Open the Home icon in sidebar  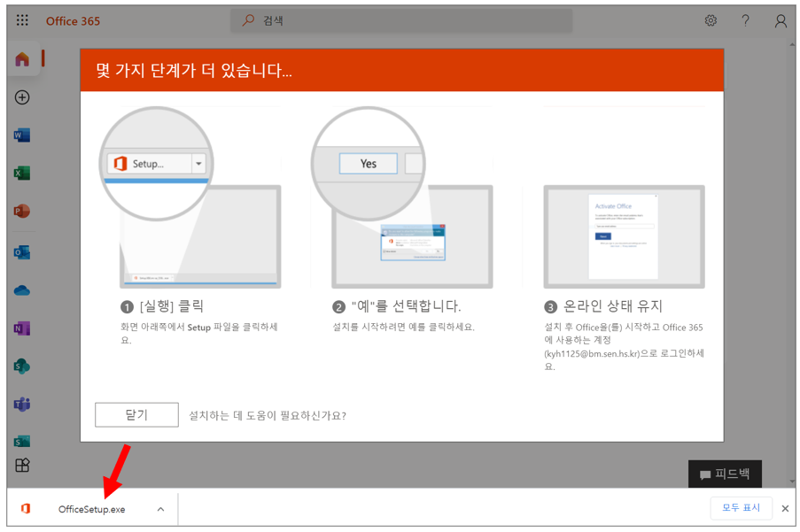click(x=22, y=59)
